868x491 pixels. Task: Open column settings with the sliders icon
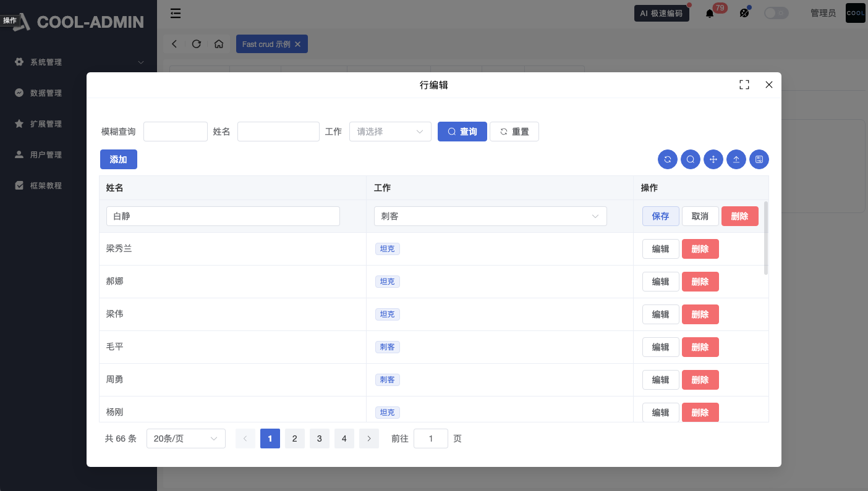(x=759, y=159)
